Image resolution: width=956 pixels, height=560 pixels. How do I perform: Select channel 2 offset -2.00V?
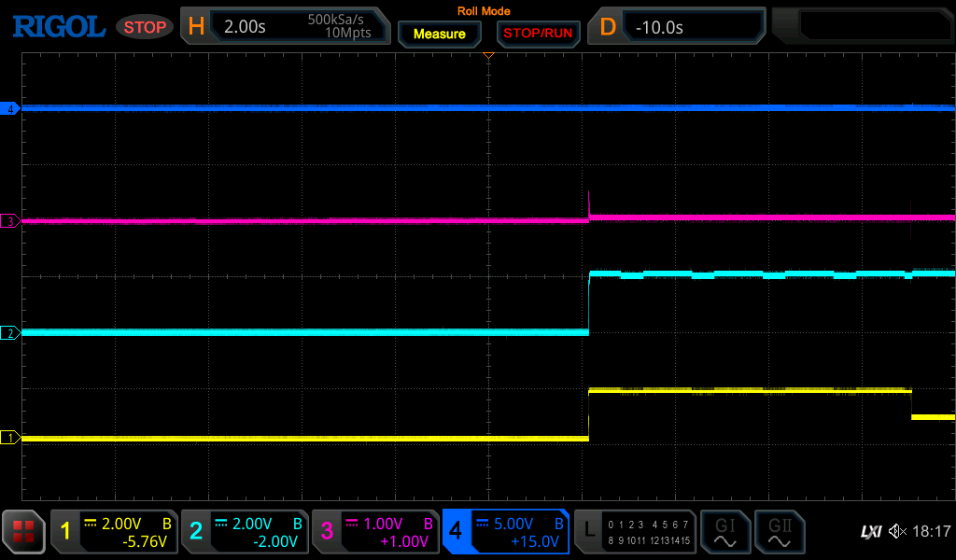tap(275, 541)
